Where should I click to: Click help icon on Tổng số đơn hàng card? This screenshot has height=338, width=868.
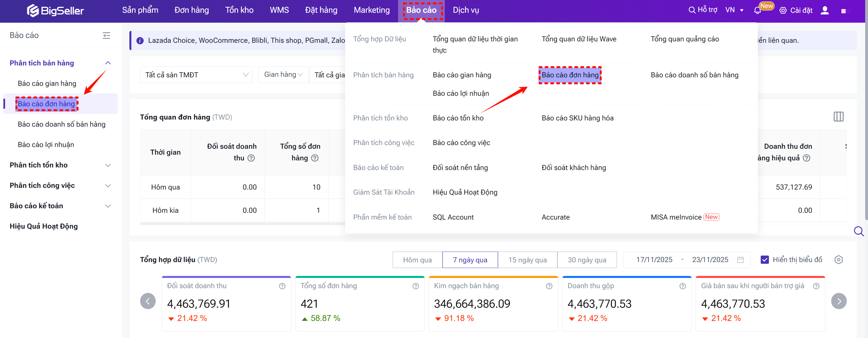pos(416,286)
